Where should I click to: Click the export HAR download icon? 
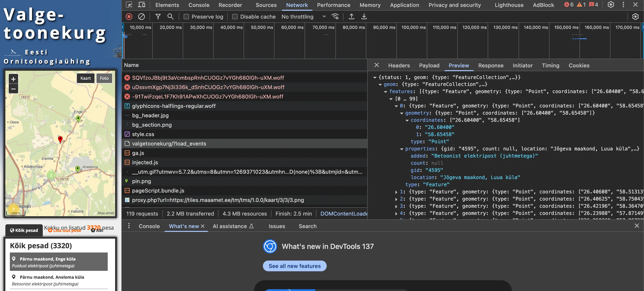pyautogui.click(x=364, y=17)
